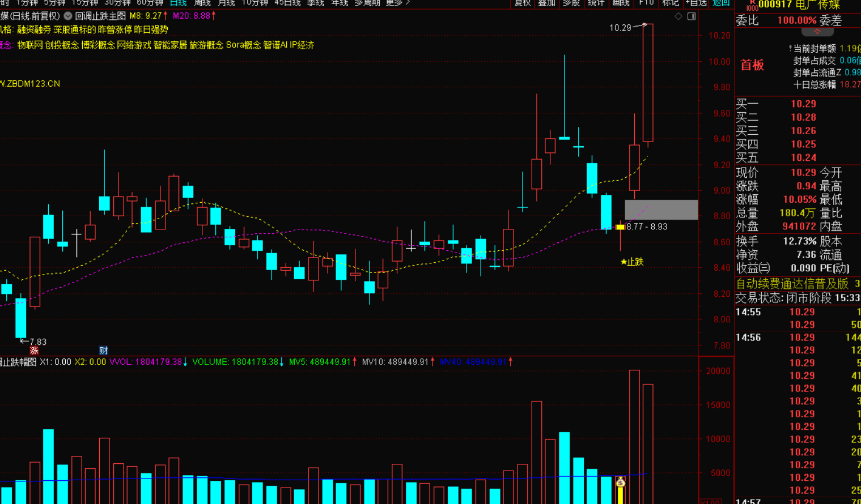Click the info icon beside 当前封单额
Screen dimensions: 861x504
pos(790,49)
